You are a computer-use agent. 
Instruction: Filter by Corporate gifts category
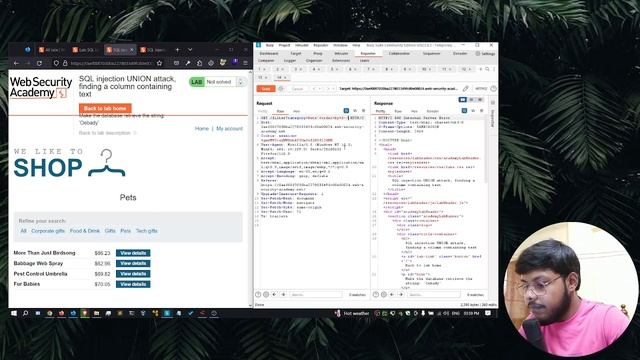[x=48, y=231]
